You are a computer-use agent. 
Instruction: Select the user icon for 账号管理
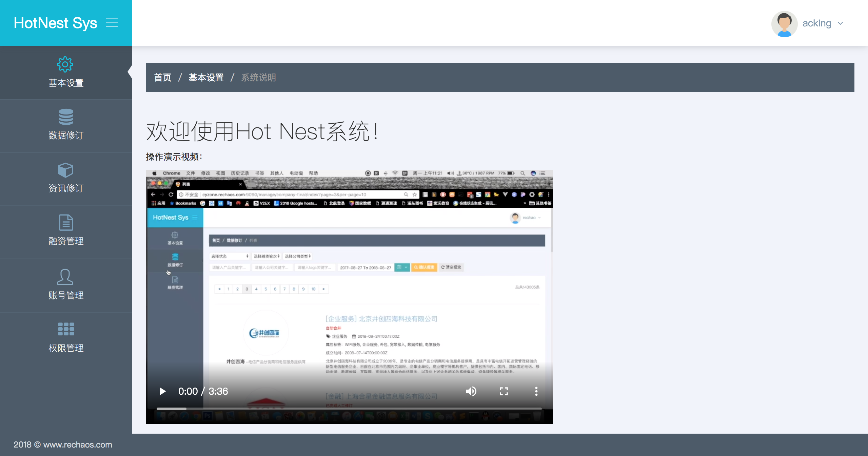click(x=65, y=277)
